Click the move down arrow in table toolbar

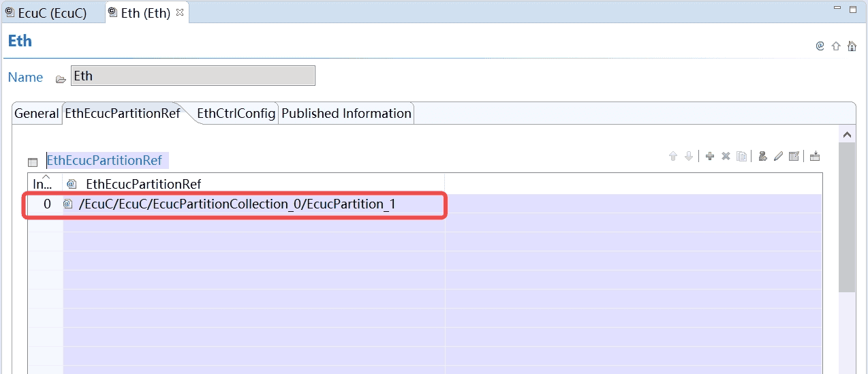[x=689, y=156]
